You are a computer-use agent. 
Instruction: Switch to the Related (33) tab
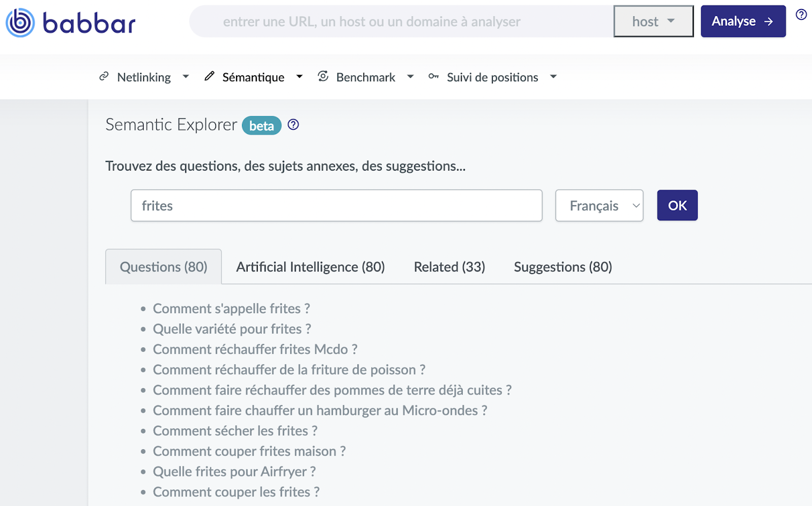click(450, 267)
